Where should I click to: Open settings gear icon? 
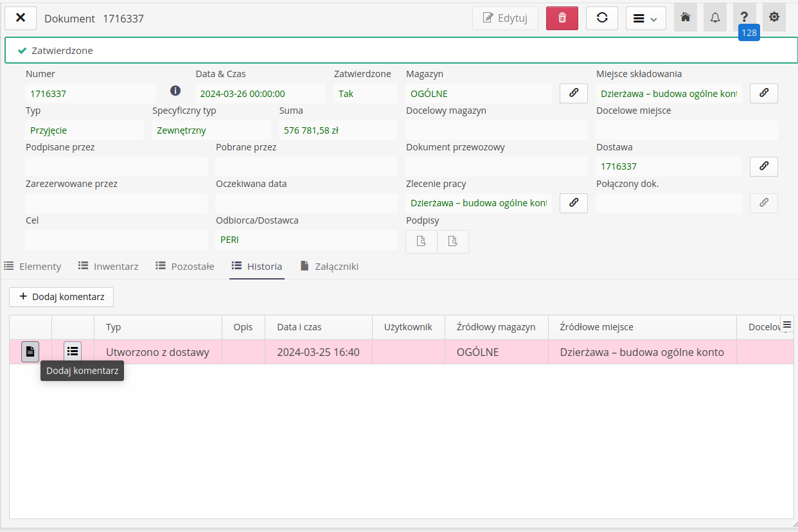click(774, 18)
